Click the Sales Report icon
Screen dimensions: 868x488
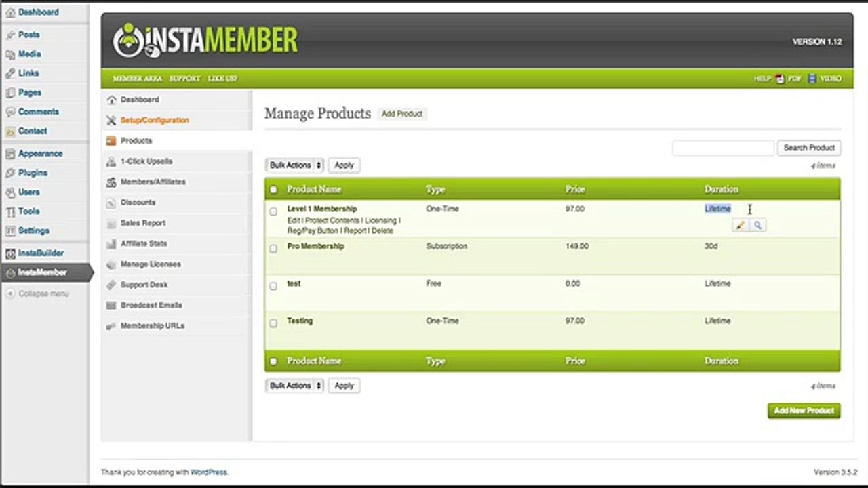click(x=111, y=223)
